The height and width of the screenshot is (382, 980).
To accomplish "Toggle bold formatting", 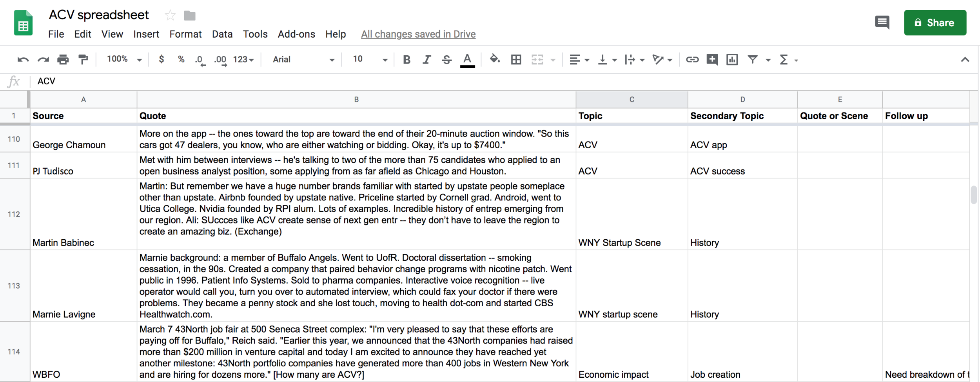I will click(x=407, y=60).
